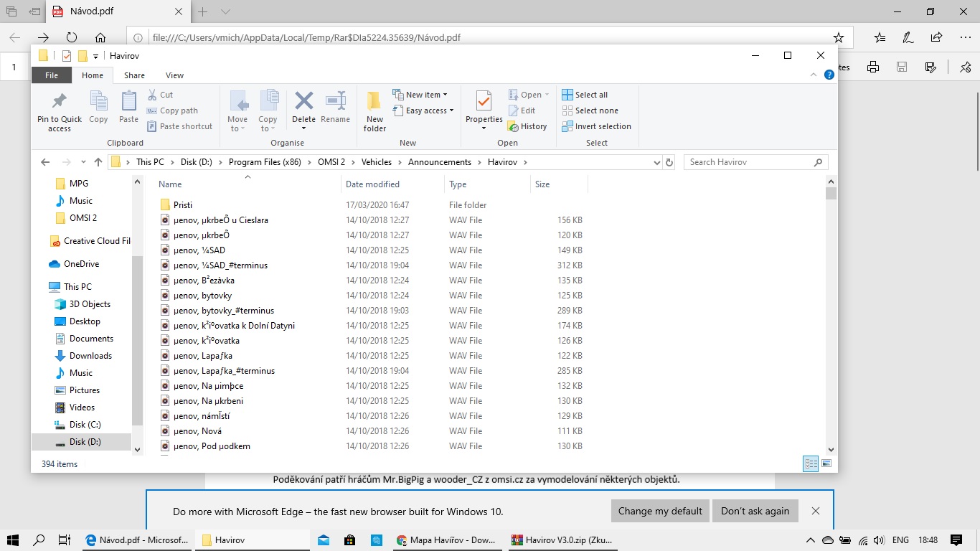
Task: Expand the New item dropdown
Action: (420, 95)
